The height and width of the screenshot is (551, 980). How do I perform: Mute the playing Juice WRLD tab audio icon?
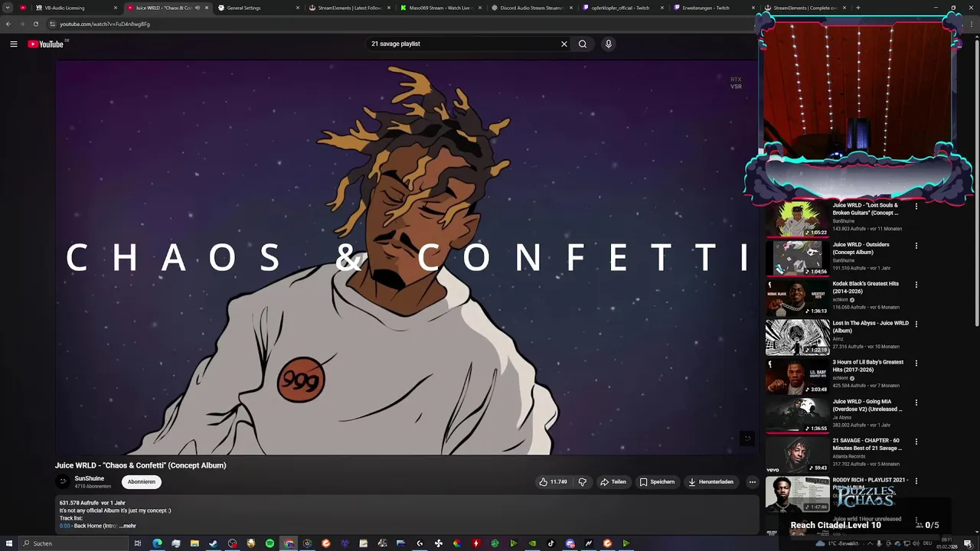[198, 8]
